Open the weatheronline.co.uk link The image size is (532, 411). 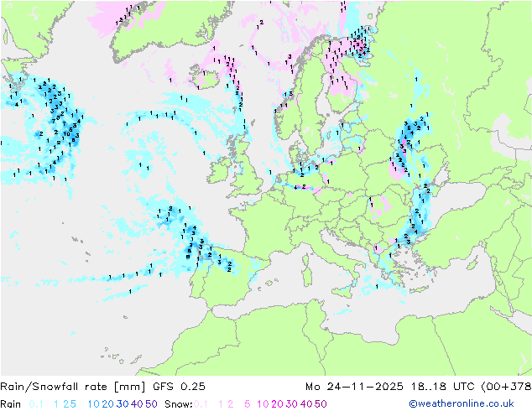click(x=462, y=404)
